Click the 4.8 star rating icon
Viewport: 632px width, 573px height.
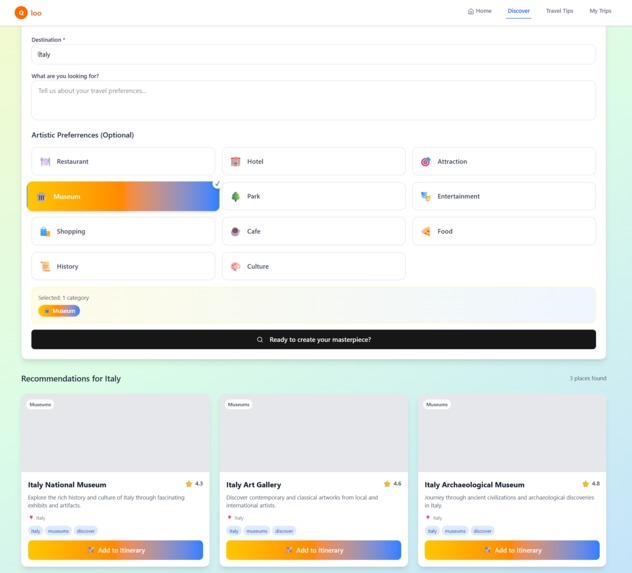585,484
